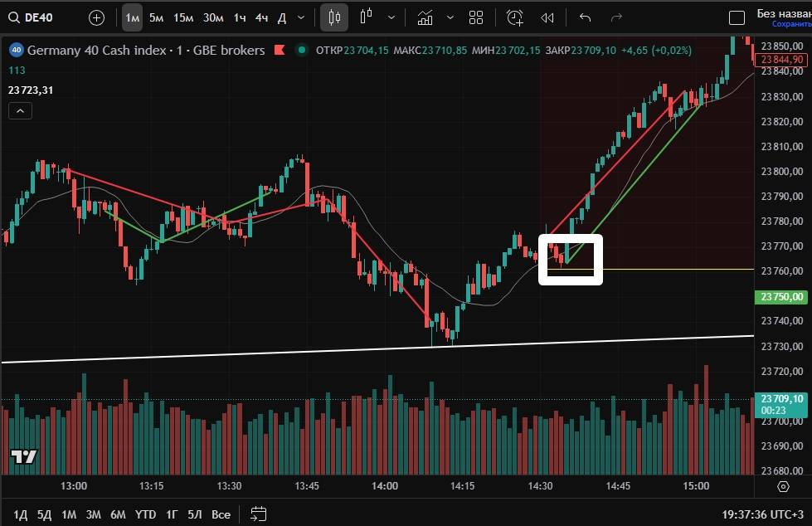Select the YTD date range tab
This screenshot has width=812, height=526.
(x=145, y=514)
